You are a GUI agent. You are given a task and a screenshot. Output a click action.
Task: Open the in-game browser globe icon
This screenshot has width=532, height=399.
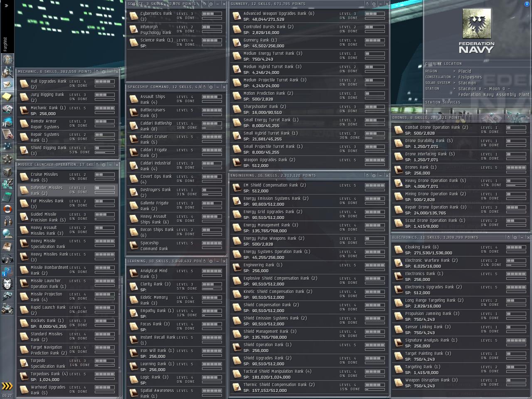7,234
